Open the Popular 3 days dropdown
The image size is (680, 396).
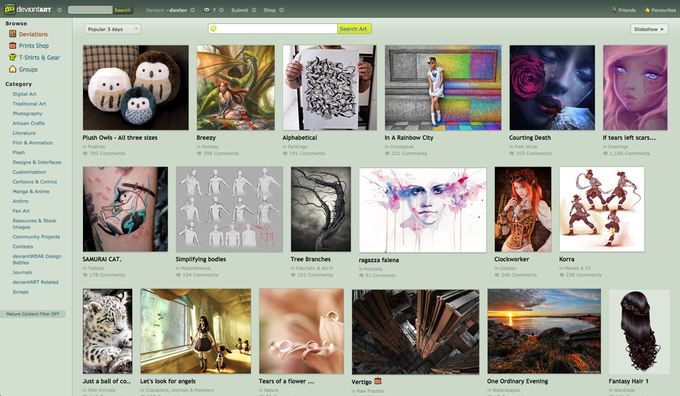tap(112, 29)
